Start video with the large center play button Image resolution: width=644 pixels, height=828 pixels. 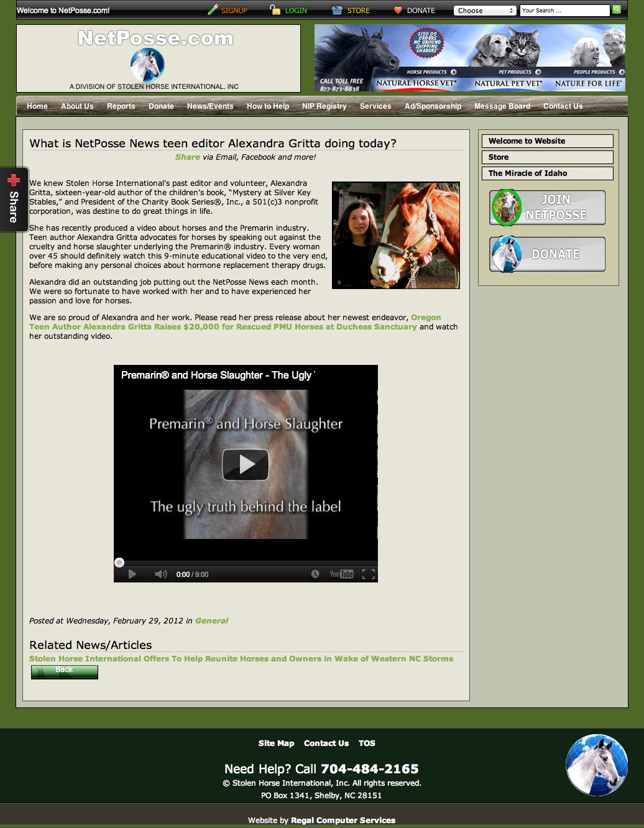246,464
